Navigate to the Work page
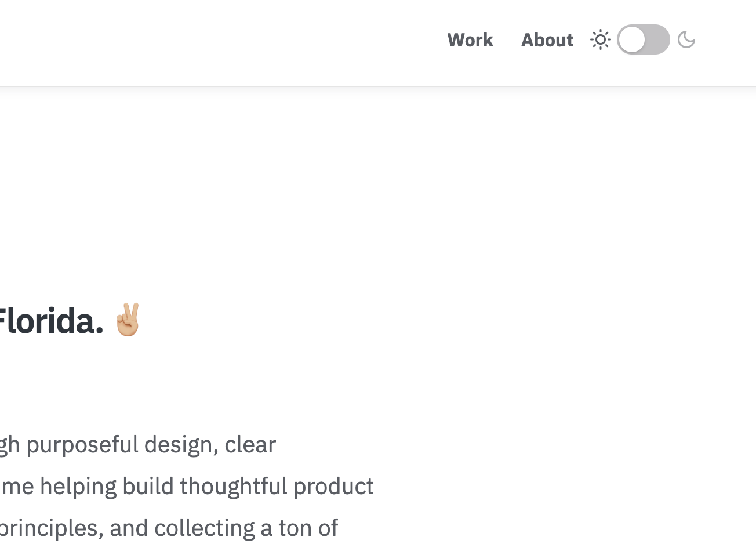 tap(470, 39)
